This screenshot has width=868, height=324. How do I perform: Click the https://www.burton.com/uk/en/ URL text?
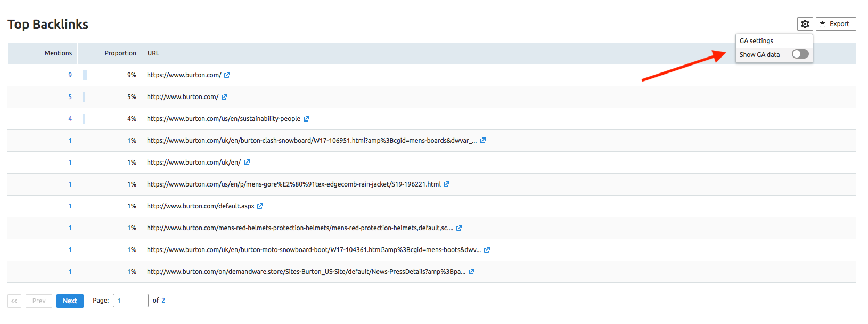[x=194, y=163]
